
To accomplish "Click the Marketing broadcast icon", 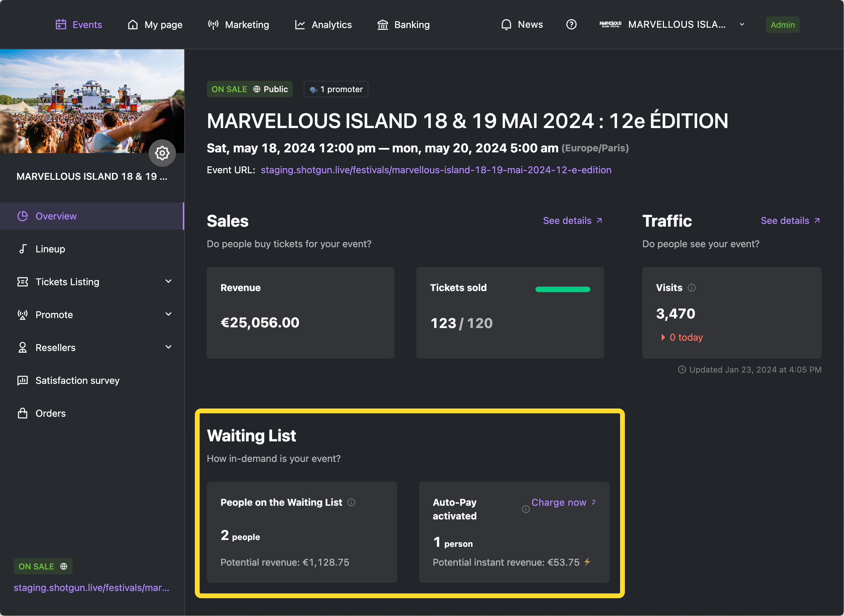I will (213, 25).
